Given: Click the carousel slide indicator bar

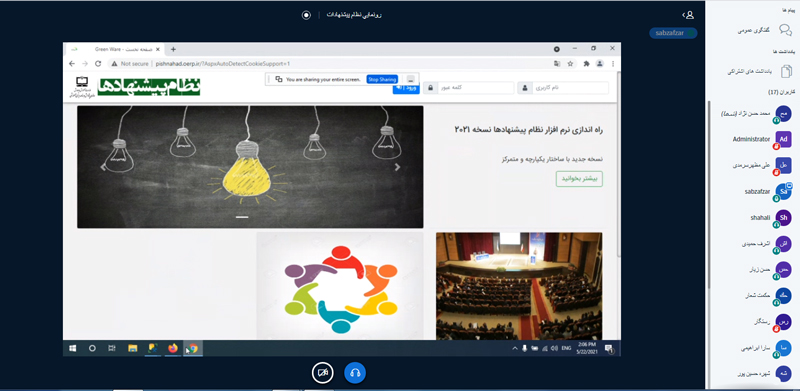Looking at the screenshot, I should (242, 217).
